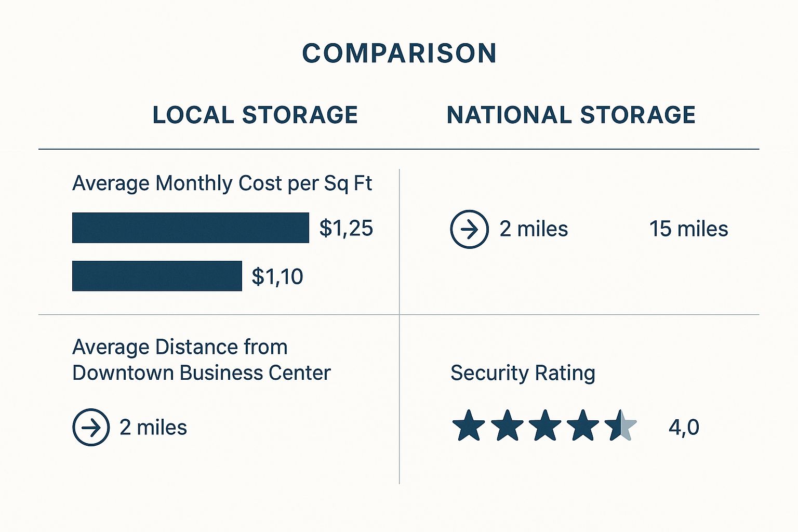Select the second star in Security Rating

[507, 425]
